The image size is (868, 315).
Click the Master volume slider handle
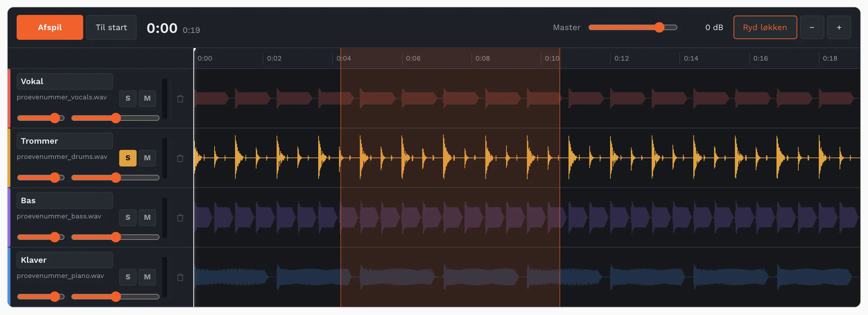tap(659, 27)
